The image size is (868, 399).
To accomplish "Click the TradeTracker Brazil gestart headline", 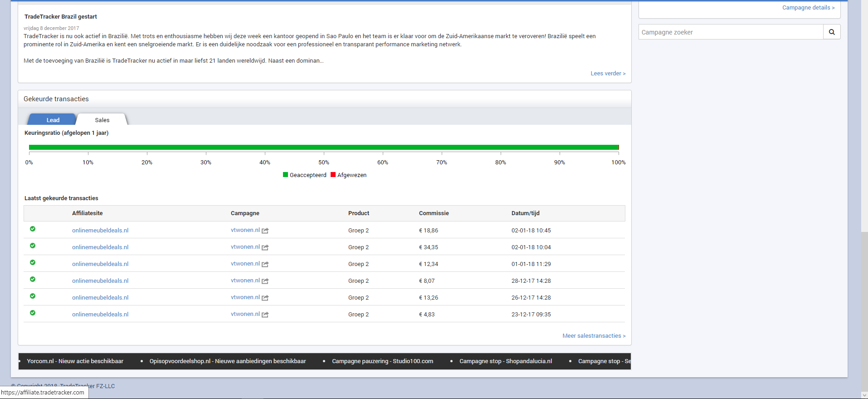I will pos(61,17).
